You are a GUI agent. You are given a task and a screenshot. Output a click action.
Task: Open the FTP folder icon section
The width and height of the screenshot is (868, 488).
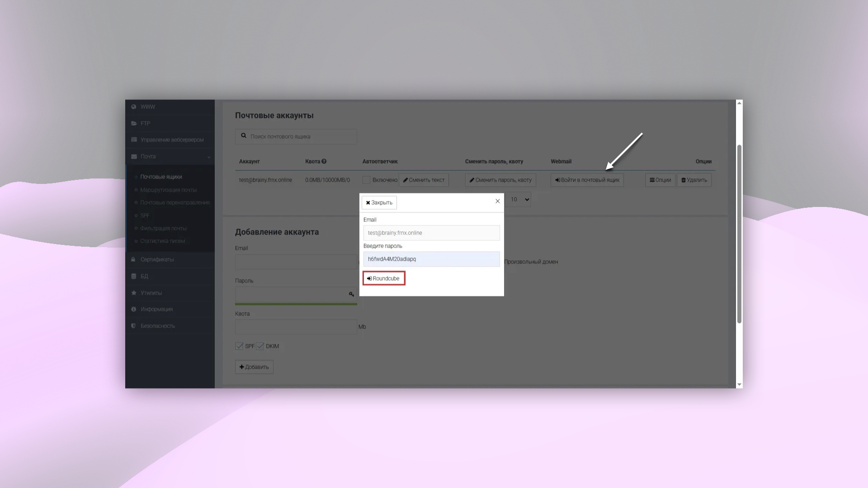pos(134,123)
